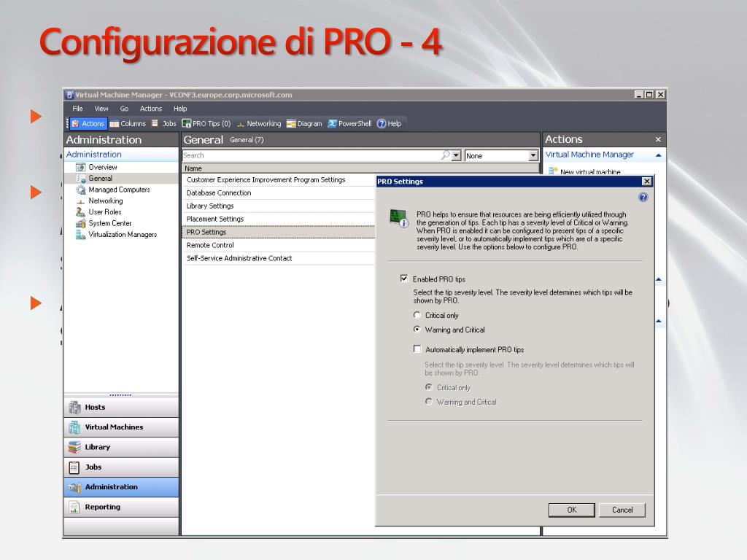The image size is (747, 560).
Task: Select Overview in the Administration tree
Action: (97, 167)
